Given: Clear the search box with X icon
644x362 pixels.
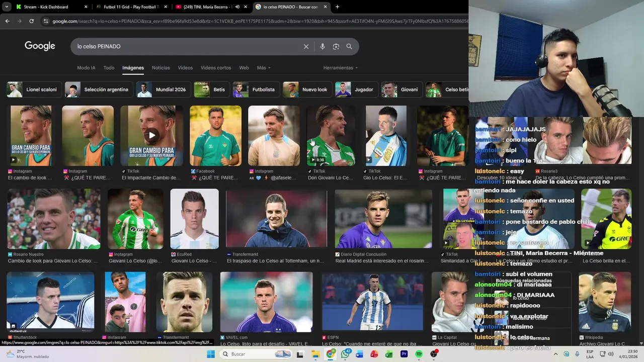Looking at the screenshot, I should tap(306, 46).
